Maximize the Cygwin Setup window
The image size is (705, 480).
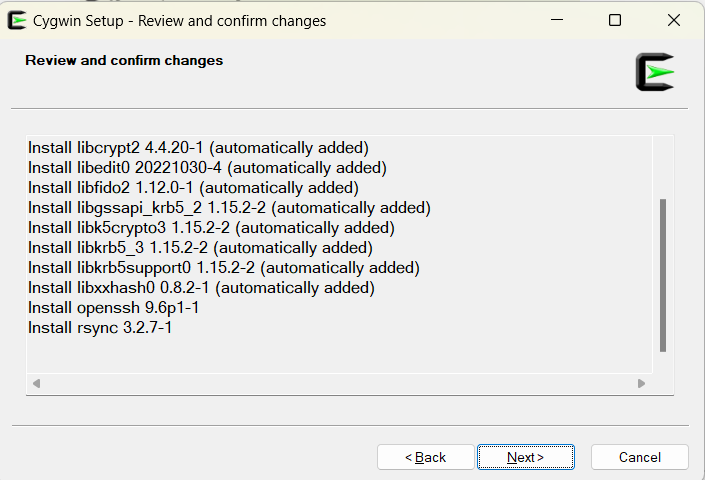tap(615, 20)
